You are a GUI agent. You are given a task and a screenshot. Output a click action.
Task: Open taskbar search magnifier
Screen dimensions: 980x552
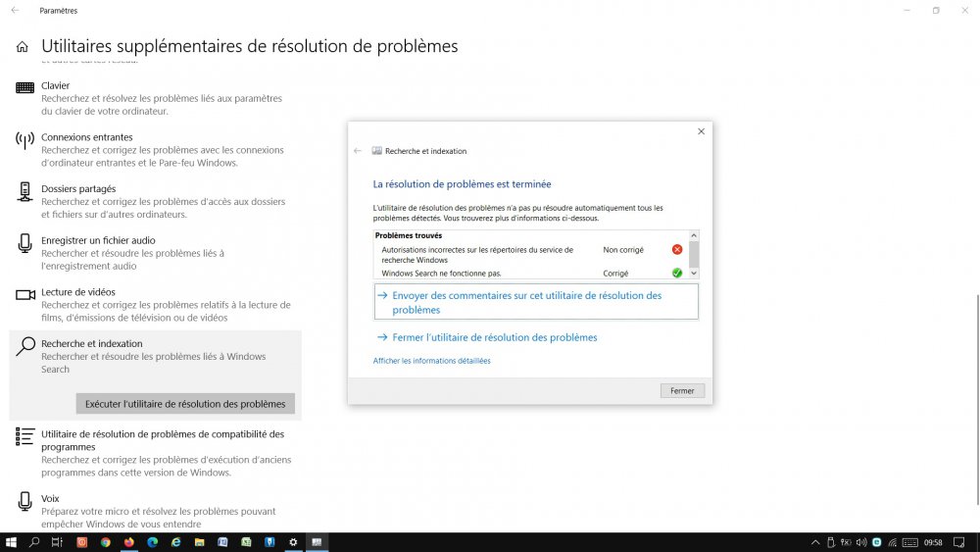click(x=34, y=542)
